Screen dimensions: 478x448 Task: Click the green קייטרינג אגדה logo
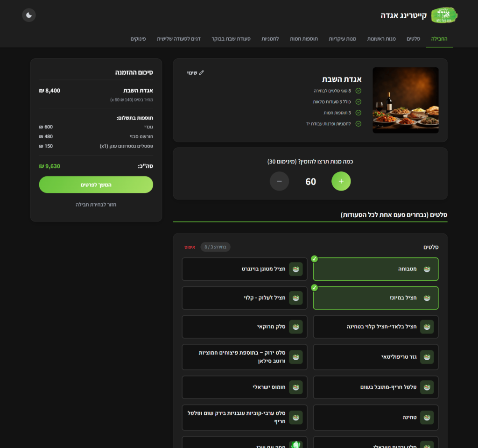coord(444,15)
